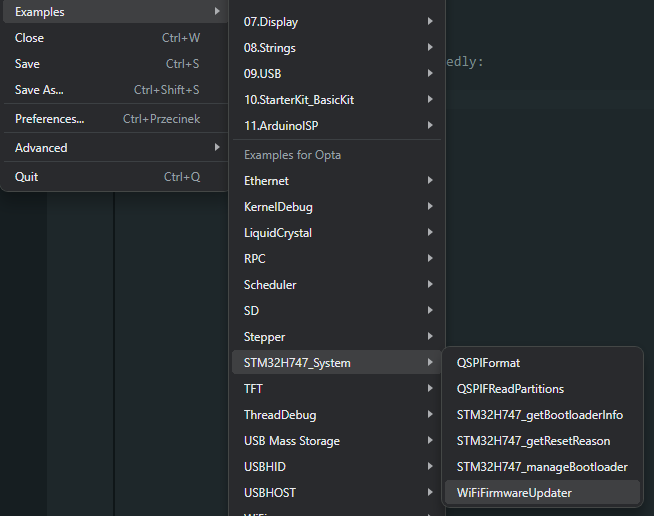Expand the KernelDebug examples submenu

pyautogui.click(x=337, y=207)
